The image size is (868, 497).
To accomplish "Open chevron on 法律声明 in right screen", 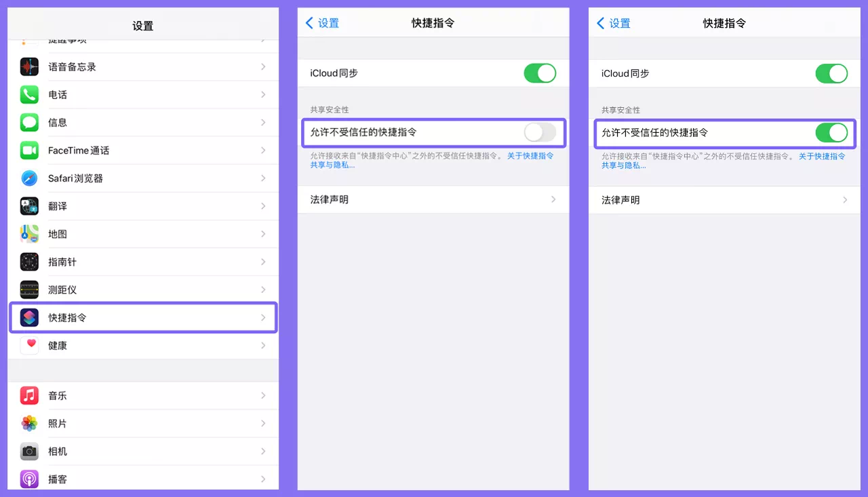I will pos(845,200).
